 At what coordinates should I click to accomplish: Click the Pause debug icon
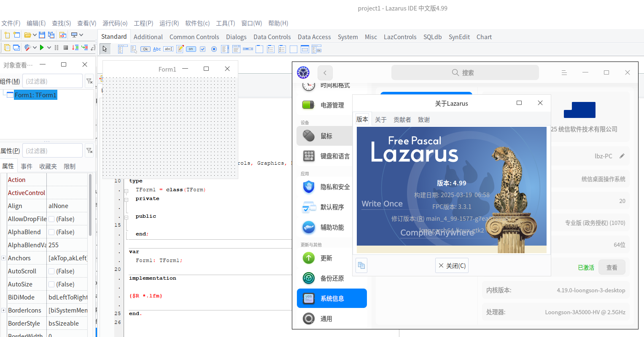click(x=57, y=48)
